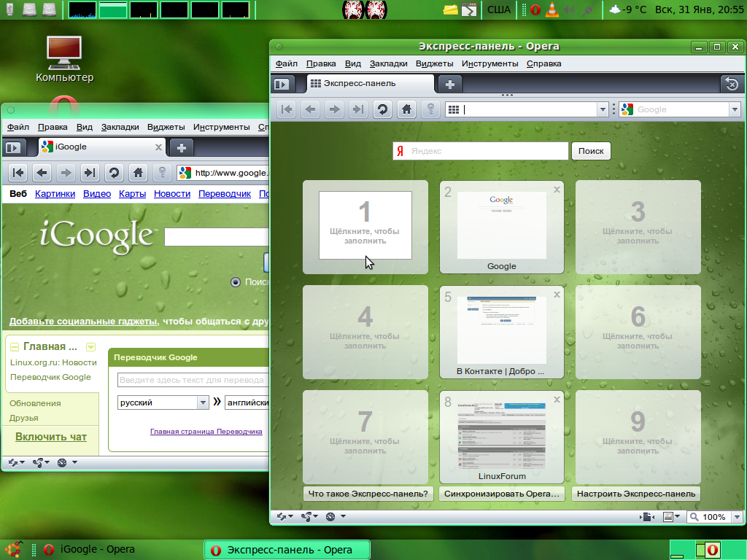Image resolution: width=747 pixels, height=560 pixels.
Task: Open the Закладки menu in Speed Dial window
Action: click(388, 63)
